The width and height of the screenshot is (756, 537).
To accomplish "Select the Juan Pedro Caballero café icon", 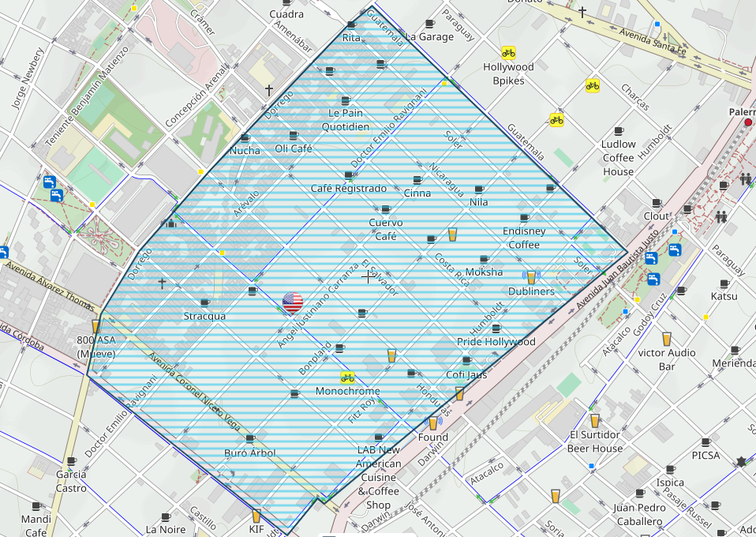I will [x=640, y=494].
